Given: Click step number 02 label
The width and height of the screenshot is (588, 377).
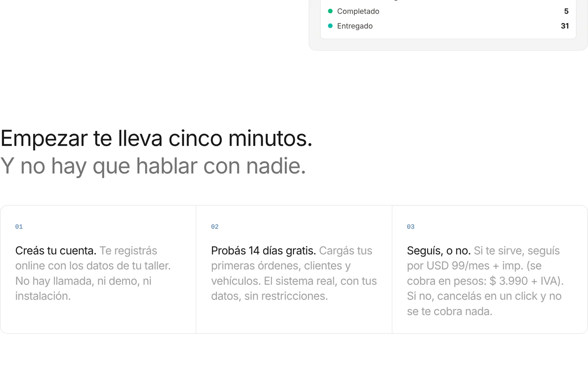Looking at the screenshot, I should [215, 227].
